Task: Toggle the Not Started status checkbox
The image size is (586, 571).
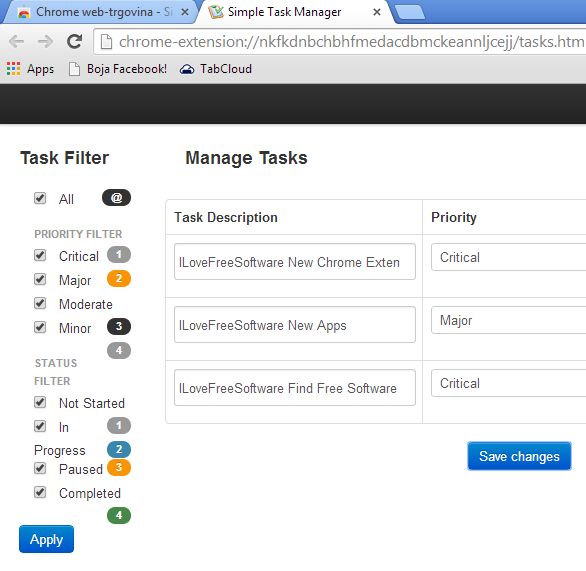Action: click(40, 402)
